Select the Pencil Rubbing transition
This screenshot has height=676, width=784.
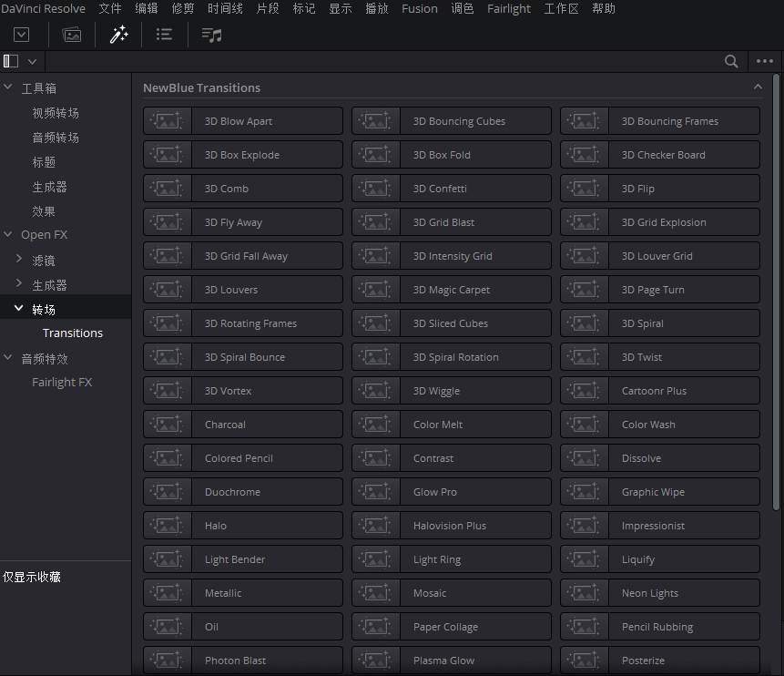pos(660,627)
